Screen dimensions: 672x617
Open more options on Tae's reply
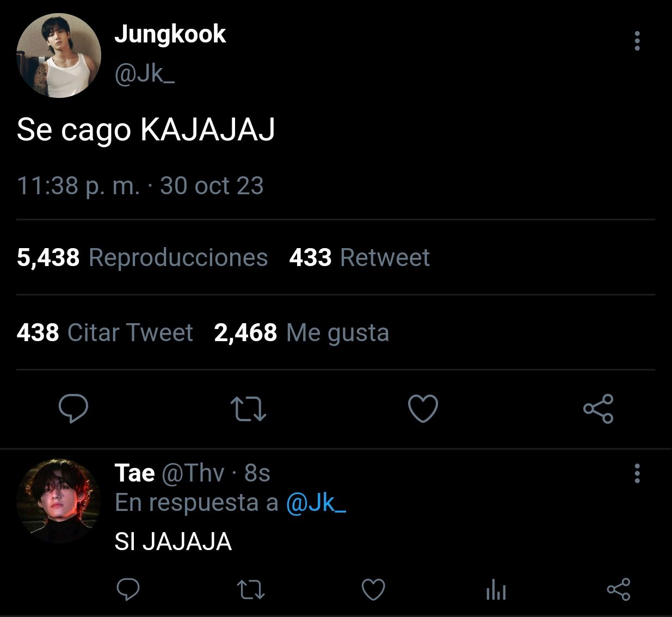coord(637,474)
